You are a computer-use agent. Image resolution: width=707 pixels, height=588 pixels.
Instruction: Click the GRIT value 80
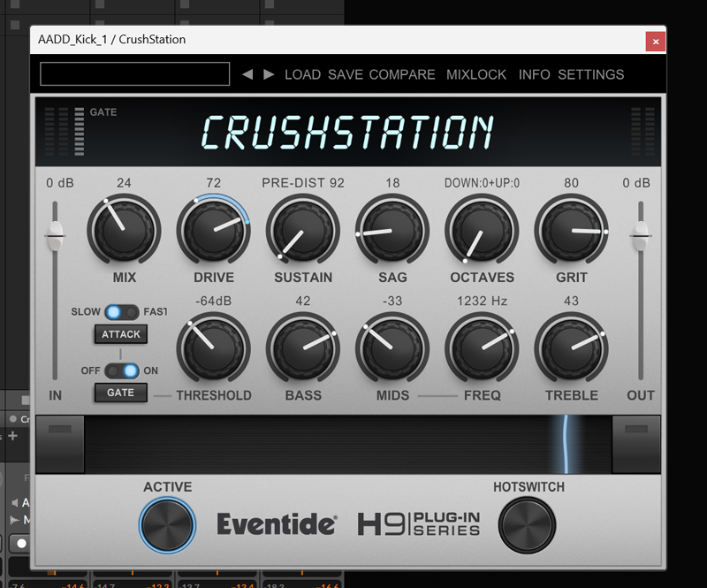click(571, 183)
